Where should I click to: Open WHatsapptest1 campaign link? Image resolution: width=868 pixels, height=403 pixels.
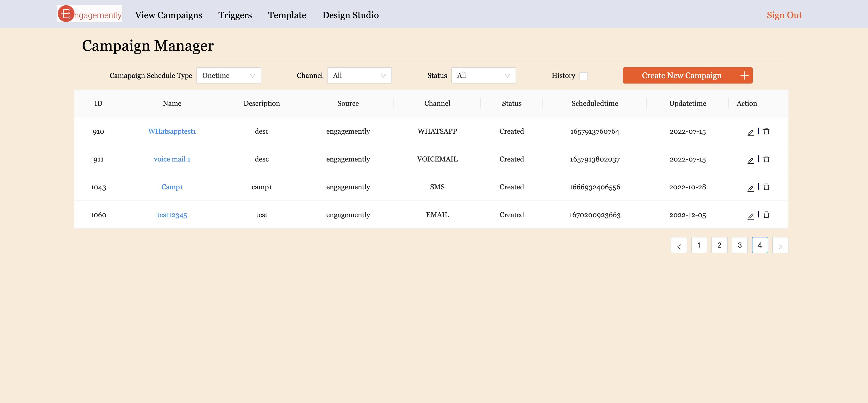coord(172,131)
